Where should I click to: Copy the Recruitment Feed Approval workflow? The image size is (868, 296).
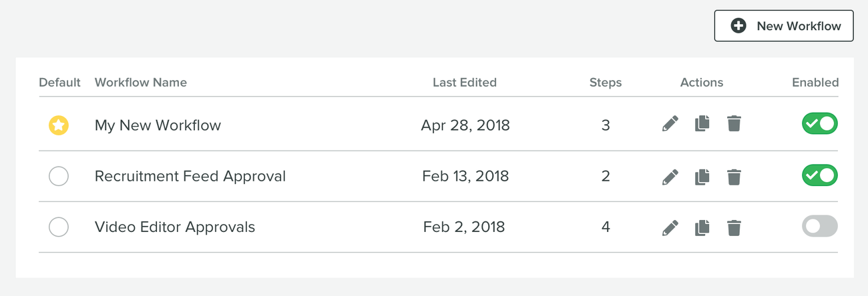point(702,177)
